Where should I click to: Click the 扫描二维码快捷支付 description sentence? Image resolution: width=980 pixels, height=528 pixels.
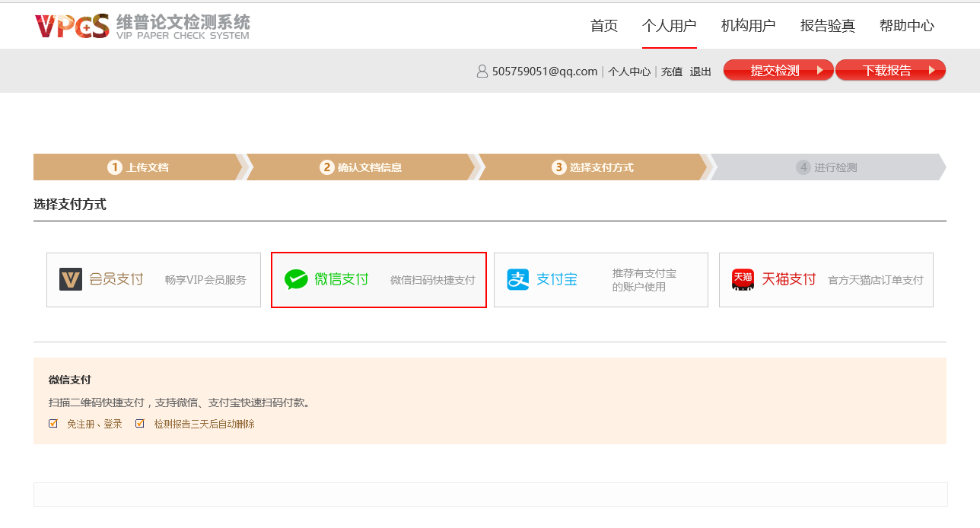[180, 402]
